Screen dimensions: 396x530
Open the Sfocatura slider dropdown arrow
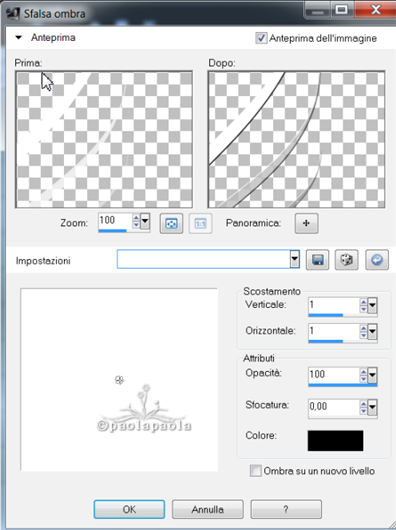[x=372, y=407]
